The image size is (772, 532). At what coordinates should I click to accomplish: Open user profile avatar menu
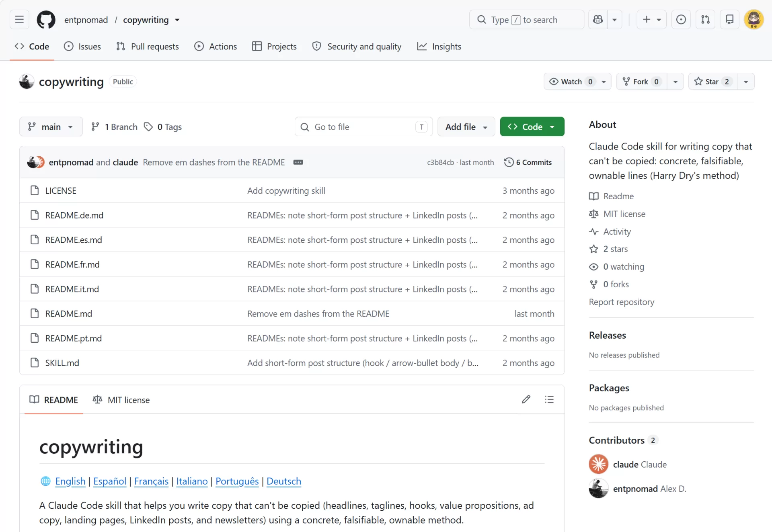pyautogui.click(x=754, y=19)
